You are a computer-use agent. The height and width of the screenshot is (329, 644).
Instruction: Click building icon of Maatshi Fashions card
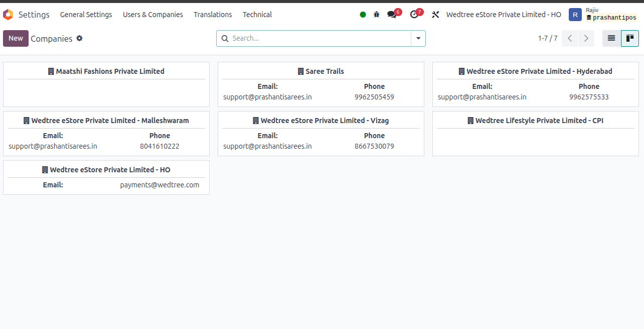[x=51, y=71]
